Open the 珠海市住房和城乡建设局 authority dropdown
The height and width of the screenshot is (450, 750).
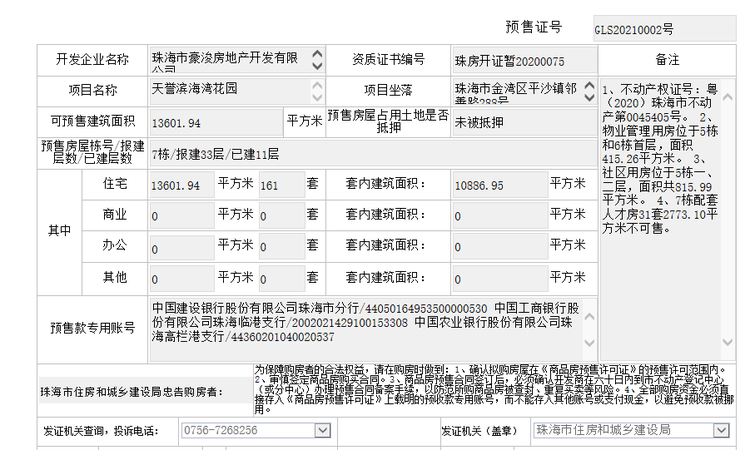721,430
